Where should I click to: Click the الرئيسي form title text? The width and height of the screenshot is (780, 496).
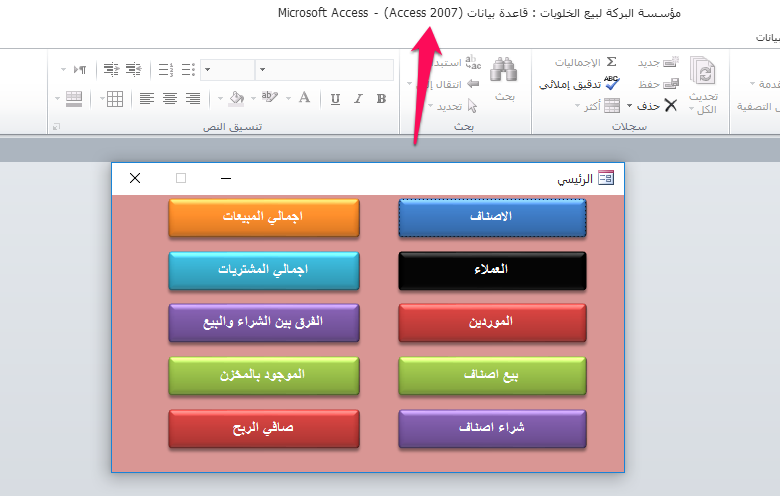point(575,179)
